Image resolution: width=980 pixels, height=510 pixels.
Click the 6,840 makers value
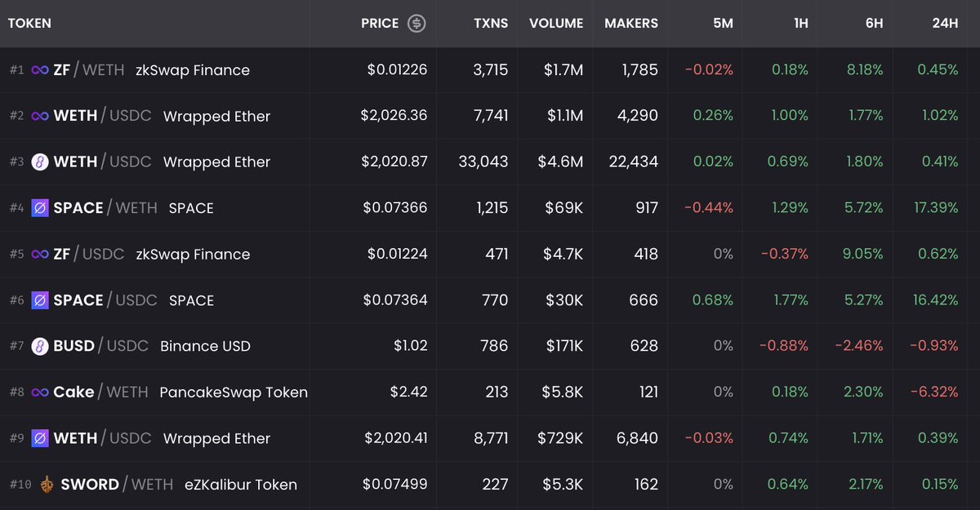(x=639, y=438)
